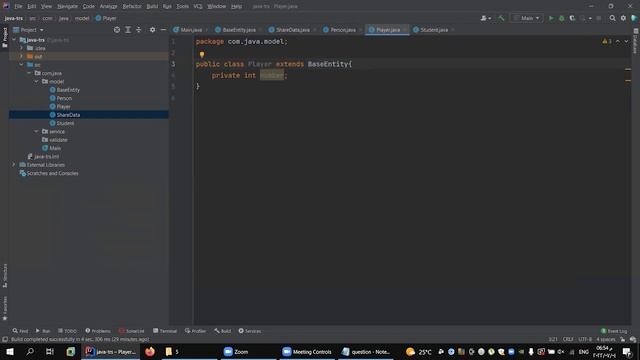Open the Event Log
Screen dimensions: 640x360
click(x=614, y=331)
